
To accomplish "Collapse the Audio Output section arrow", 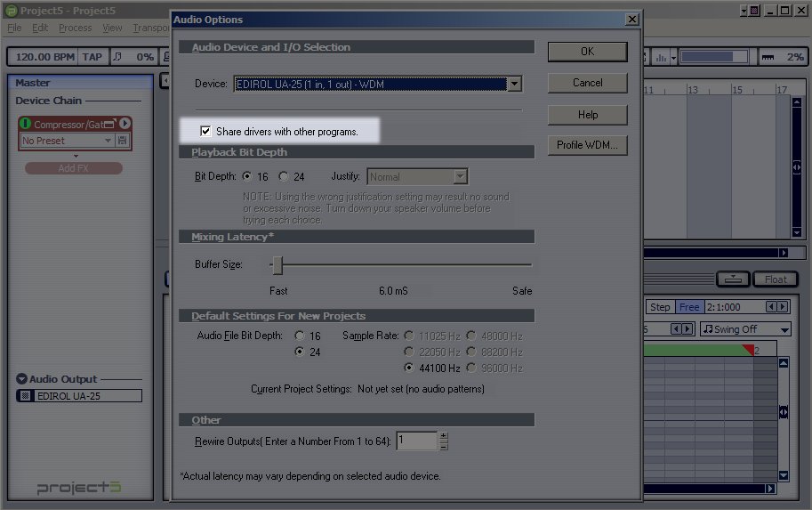I will coord(21,379).
